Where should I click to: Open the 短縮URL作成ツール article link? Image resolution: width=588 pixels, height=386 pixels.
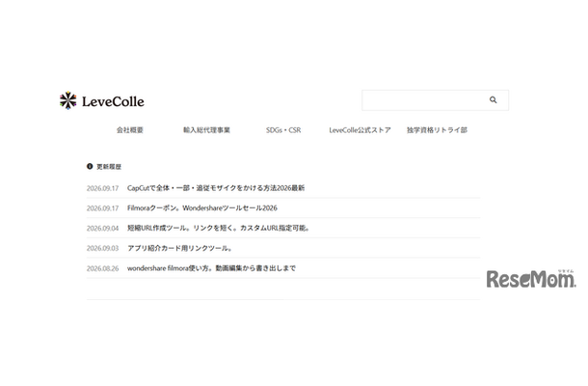[218, 228]
